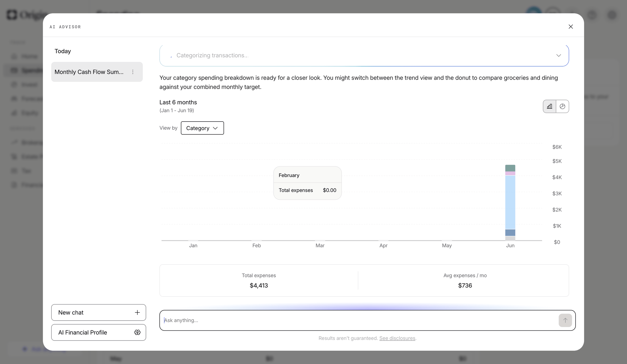Image resolution: width=627 pixels, height=364 pixels.
Task: Click the brain icon beside AI Financial Profile
Action: (137, 332)
